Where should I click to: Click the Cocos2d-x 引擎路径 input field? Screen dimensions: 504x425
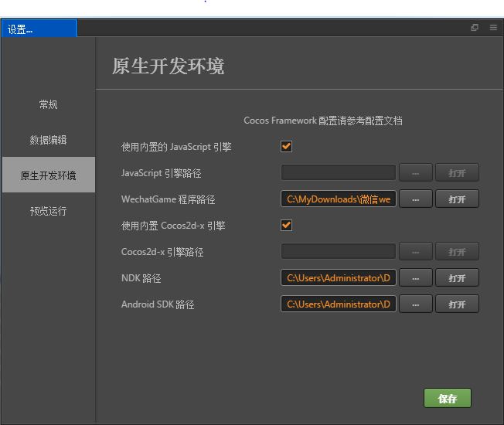pos(338,252)
